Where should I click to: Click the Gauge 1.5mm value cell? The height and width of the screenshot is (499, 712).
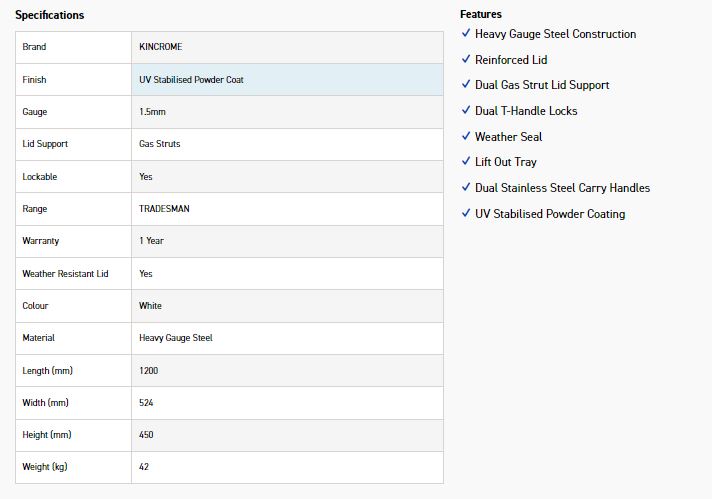[287, 112]
